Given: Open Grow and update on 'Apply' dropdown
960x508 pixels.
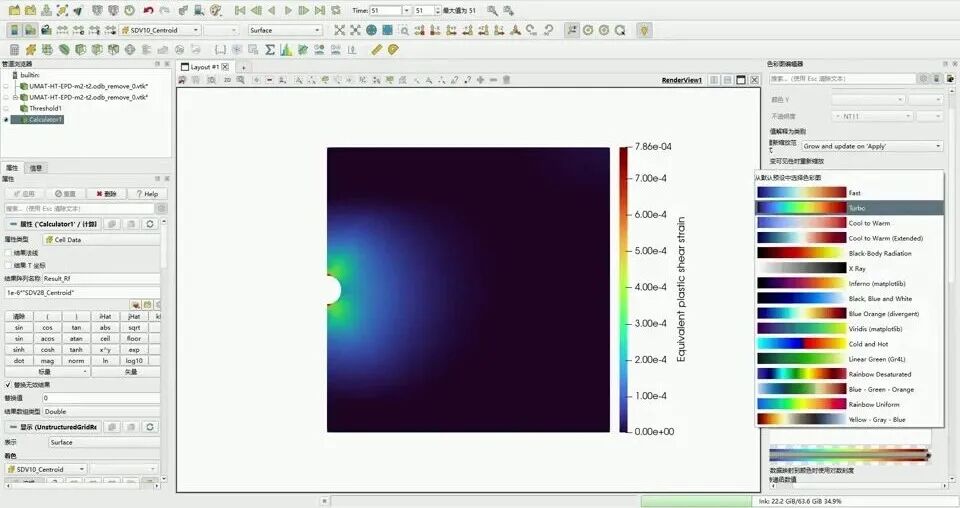Looking at the screenshot, I should 872,146.
